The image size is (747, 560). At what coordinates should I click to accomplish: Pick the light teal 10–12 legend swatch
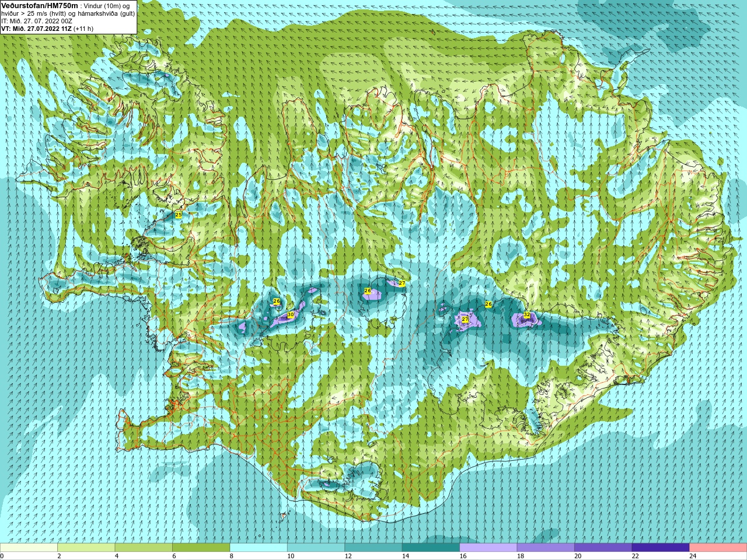tap(316, 548)
